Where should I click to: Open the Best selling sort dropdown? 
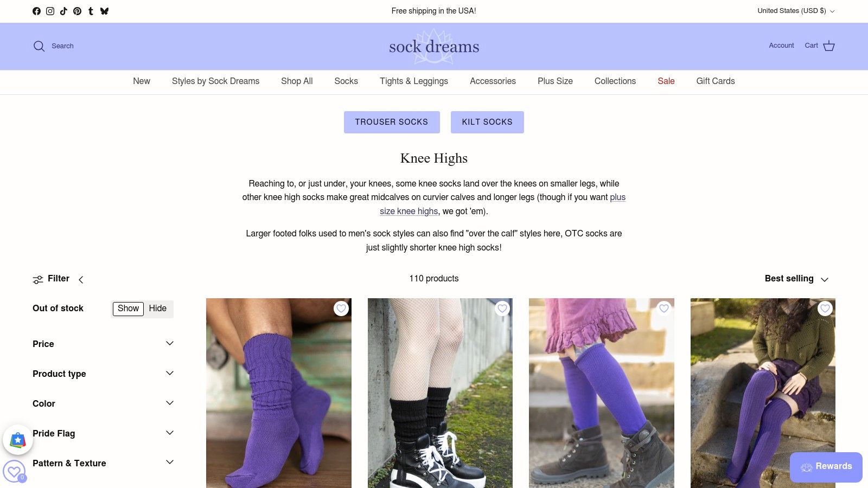tap(797, 279)
